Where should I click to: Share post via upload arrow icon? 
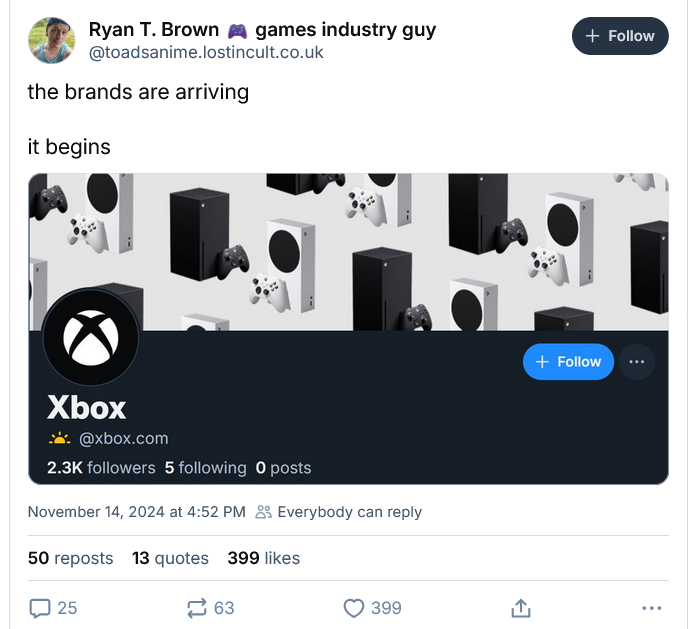[520, 607]
